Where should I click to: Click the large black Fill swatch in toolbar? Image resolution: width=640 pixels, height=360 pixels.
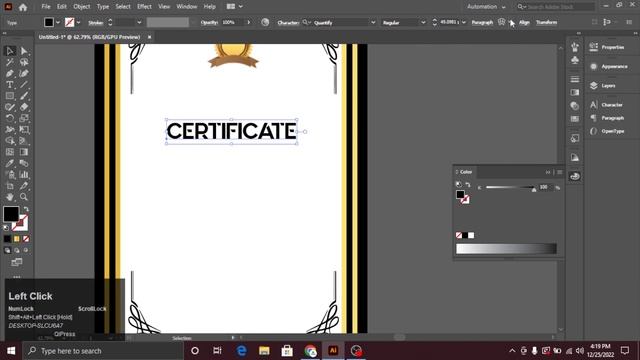click(11, 214)
